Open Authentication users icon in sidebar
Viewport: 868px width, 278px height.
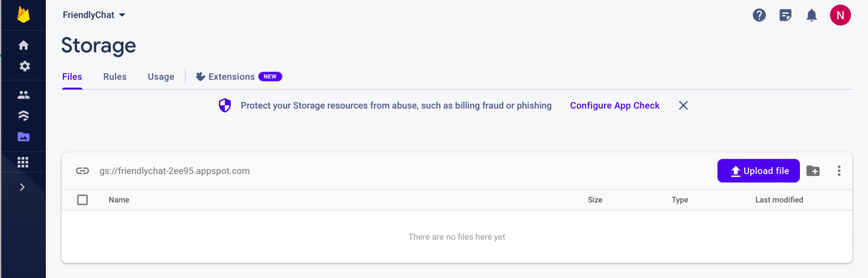23,95
